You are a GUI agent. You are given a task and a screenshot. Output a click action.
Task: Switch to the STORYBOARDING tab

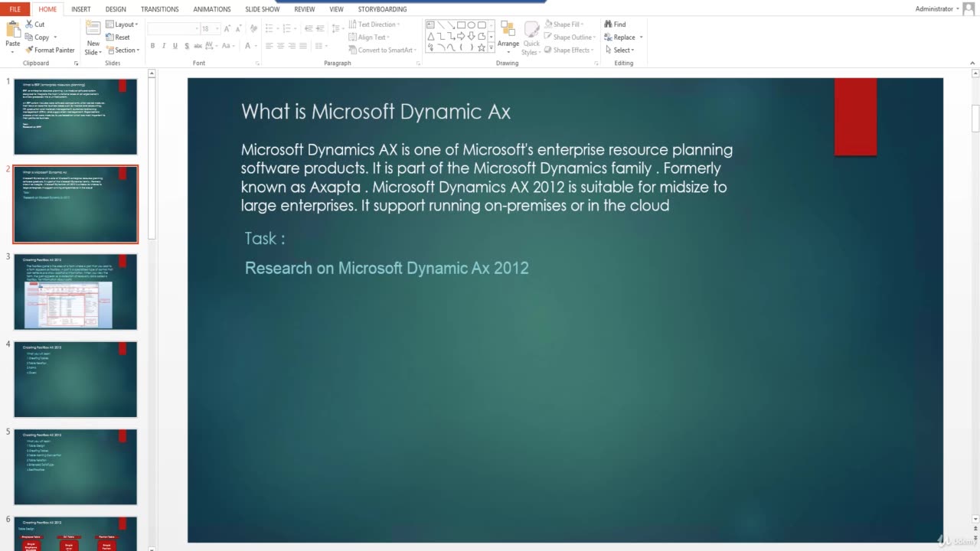coord(382,9)
